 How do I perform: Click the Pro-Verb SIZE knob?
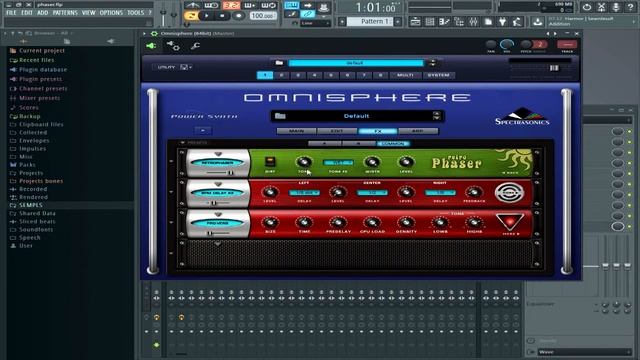(270, 223)
